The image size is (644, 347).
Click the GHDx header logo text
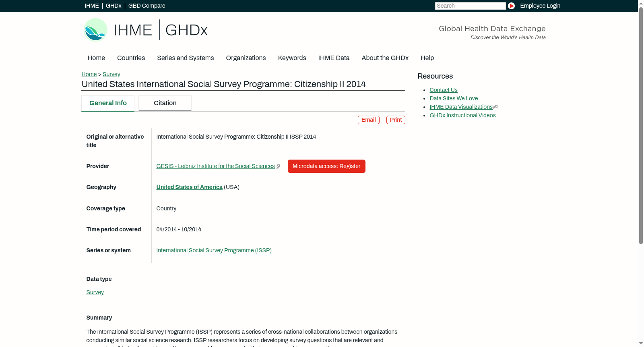(186, 30)
